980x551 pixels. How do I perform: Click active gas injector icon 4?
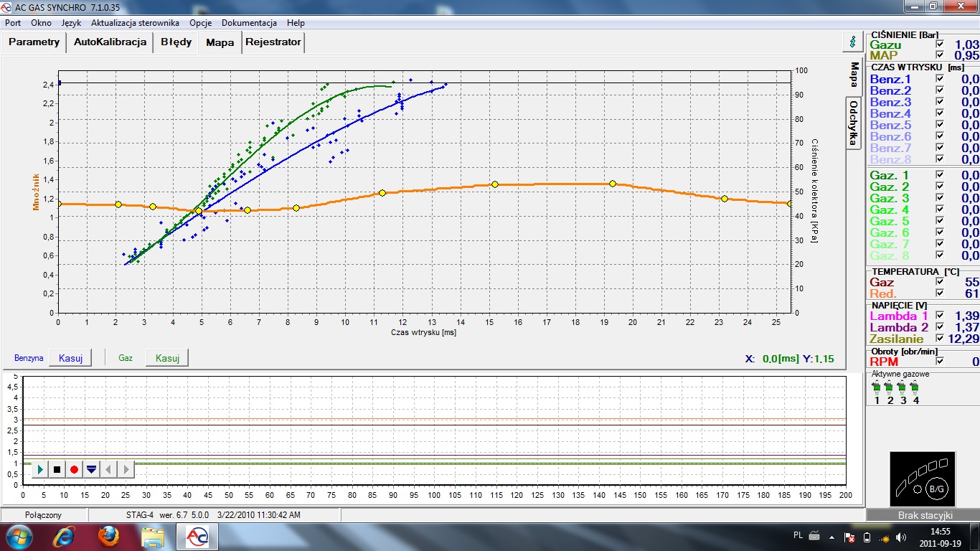pos(915,388)
